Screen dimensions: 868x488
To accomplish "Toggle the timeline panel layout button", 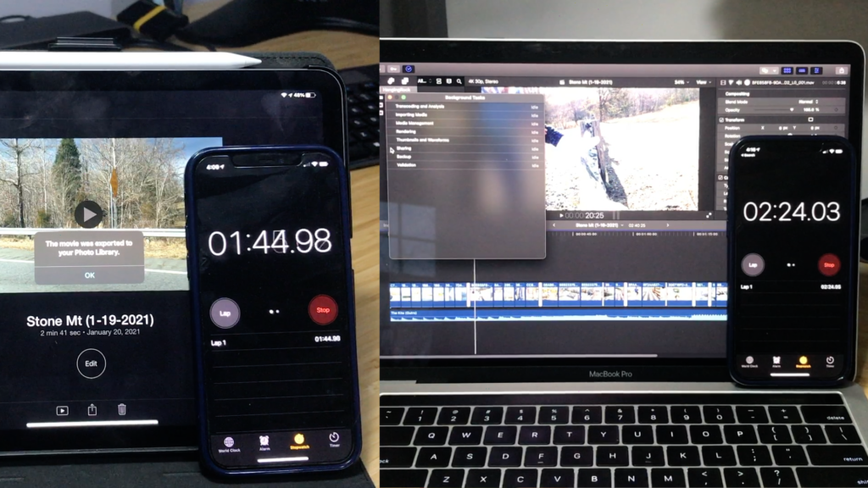I will coord(802,70).
